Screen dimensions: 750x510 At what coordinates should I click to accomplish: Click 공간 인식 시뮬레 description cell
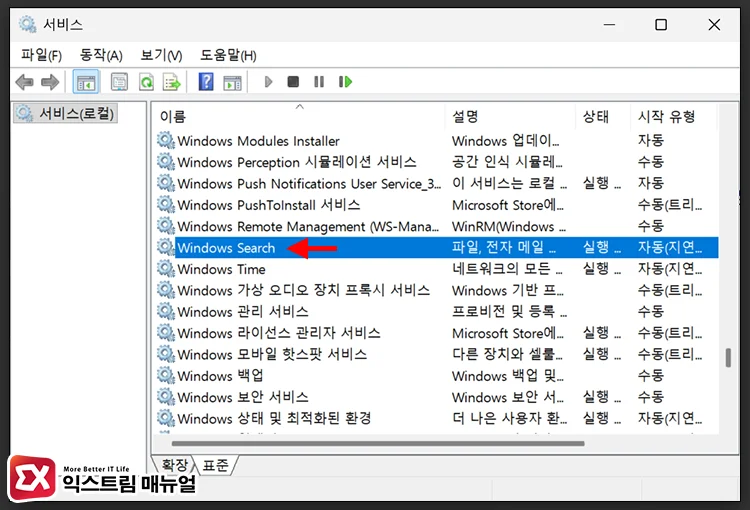pyautogui.click(x=507, y=162)
